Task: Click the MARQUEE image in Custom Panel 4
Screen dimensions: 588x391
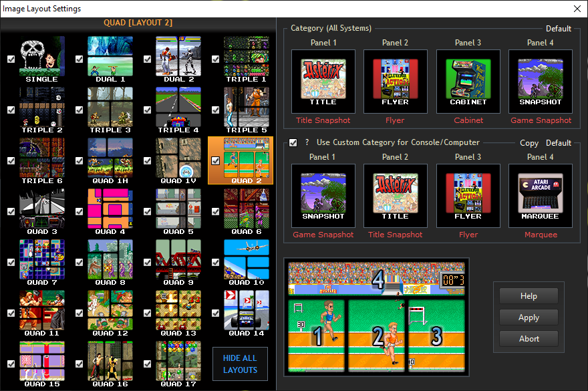Action: [x=540, y=195]
